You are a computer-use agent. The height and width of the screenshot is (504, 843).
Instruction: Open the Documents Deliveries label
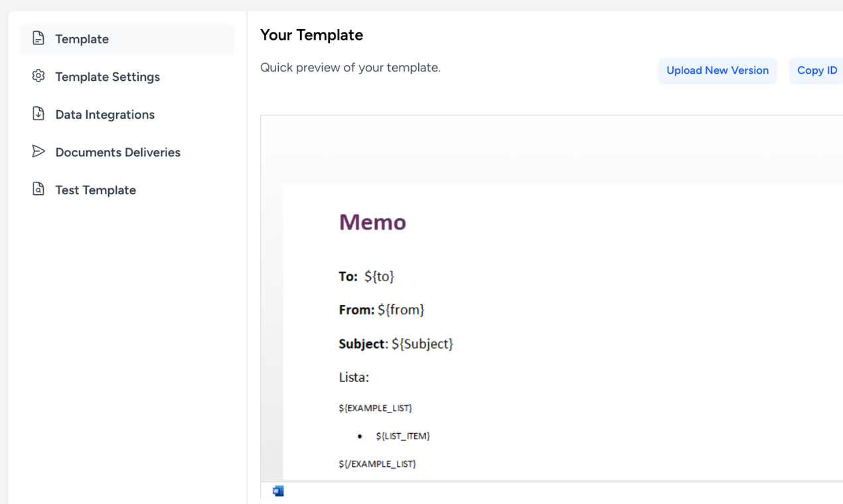[117, 153]
